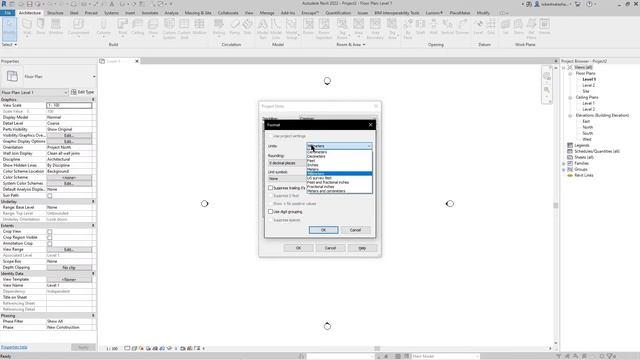Toggle the Suppress 0 feet checkbox

[270, 196]
